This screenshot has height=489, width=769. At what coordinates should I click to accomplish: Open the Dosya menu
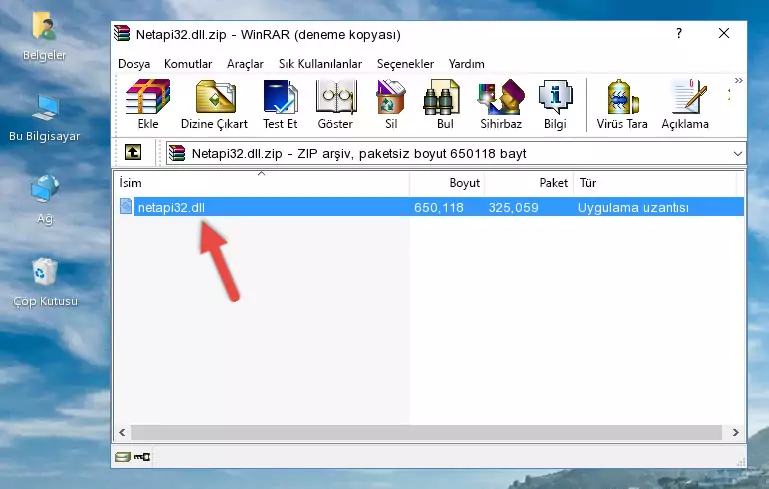click(134, 64)
